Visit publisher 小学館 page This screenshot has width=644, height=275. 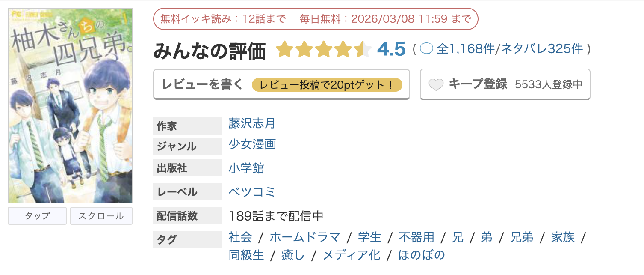click(246, 167)
